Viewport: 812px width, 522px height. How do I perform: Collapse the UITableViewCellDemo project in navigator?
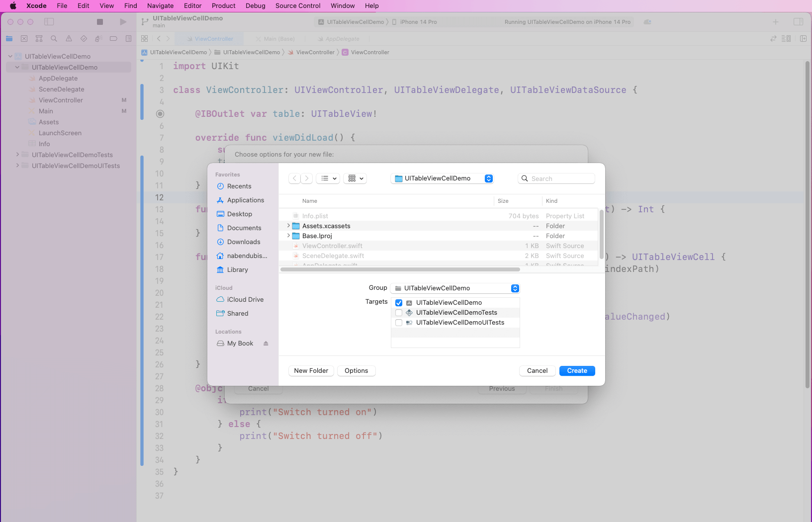point(9,56)
